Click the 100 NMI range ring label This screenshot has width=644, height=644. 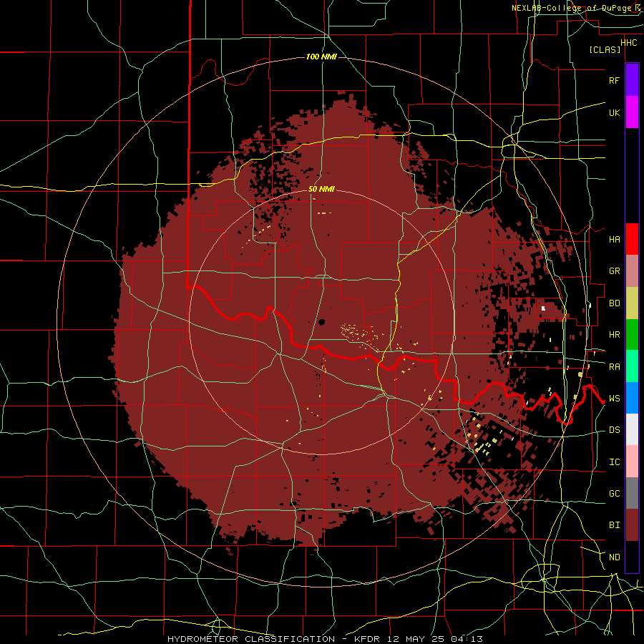click(321, 57)
